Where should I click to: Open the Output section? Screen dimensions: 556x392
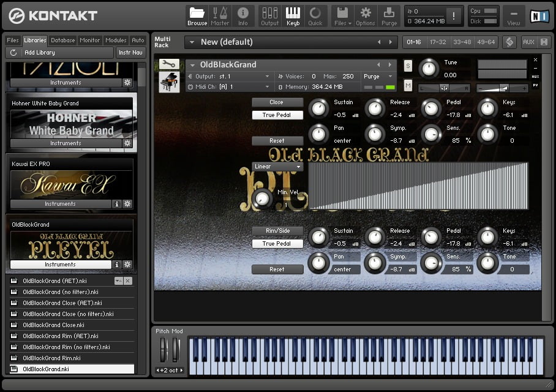(270, 17)
